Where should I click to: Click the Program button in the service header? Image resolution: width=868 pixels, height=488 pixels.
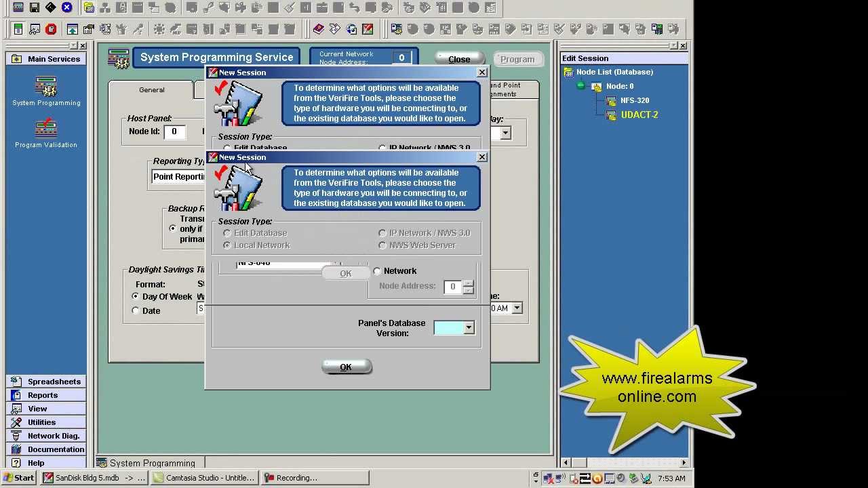point(517,59)
